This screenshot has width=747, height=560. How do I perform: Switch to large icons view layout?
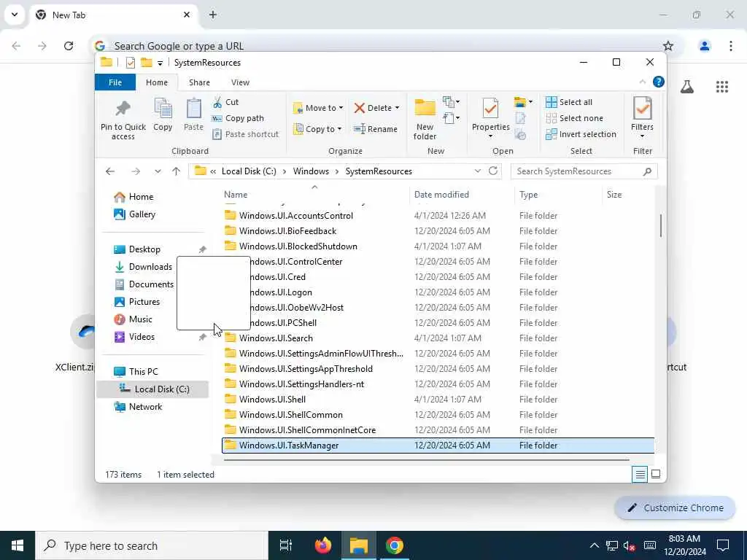coord(656,474)
